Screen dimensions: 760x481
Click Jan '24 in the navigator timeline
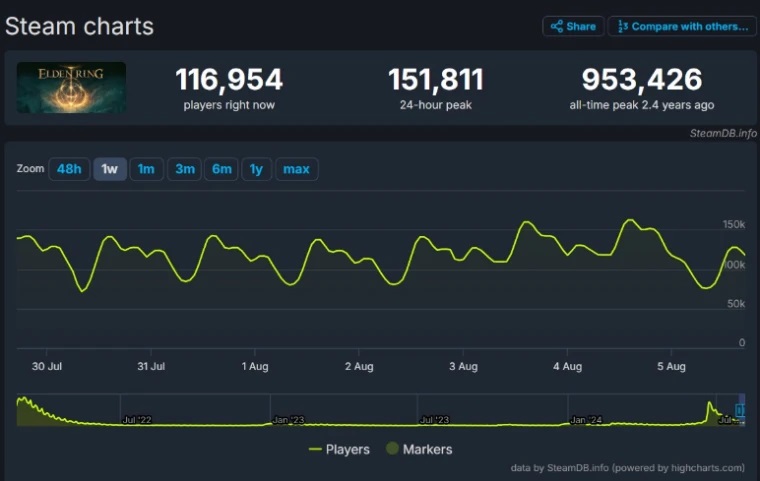tap(586, 419)
